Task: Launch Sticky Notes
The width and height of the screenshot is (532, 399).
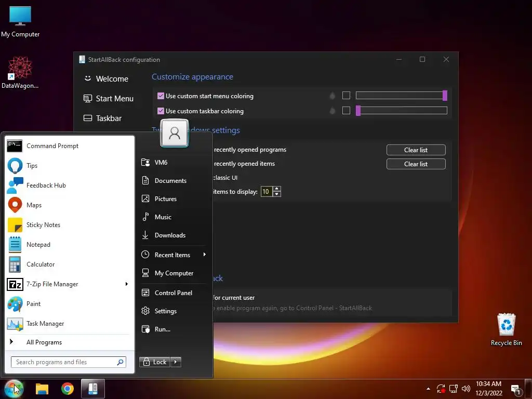Action: 70,224
